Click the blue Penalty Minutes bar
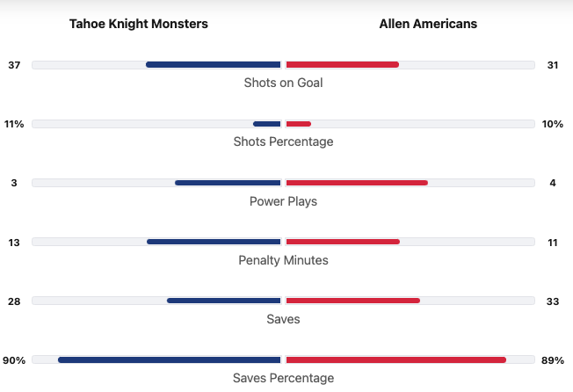Screen dimensions: 573x392 point(214,242)
